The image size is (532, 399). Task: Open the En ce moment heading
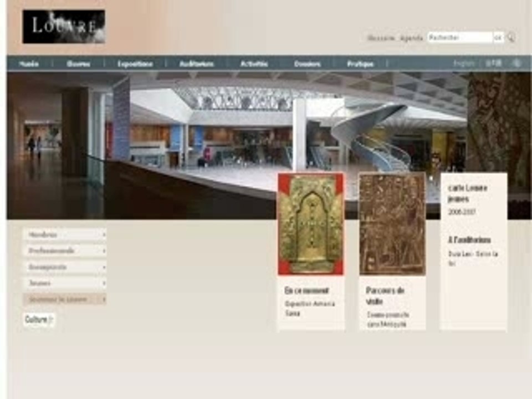coord(306,291)
